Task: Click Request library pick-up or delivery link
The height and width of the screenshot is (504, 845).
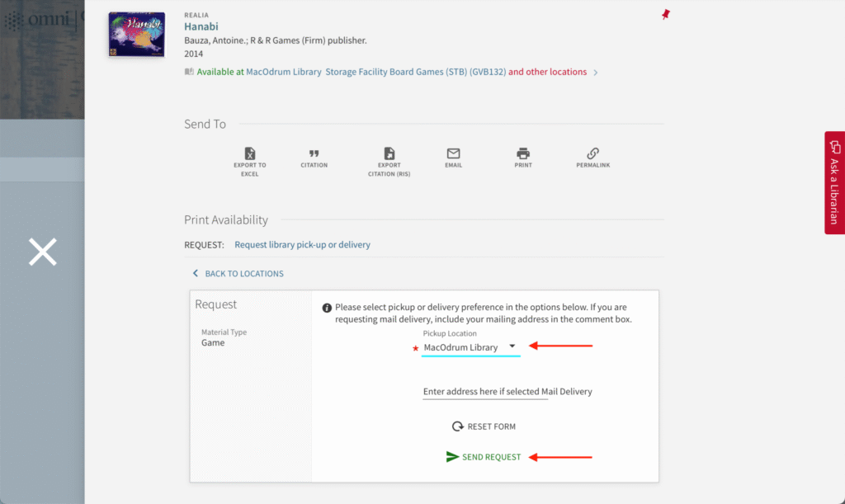Action: click(302, 245)
